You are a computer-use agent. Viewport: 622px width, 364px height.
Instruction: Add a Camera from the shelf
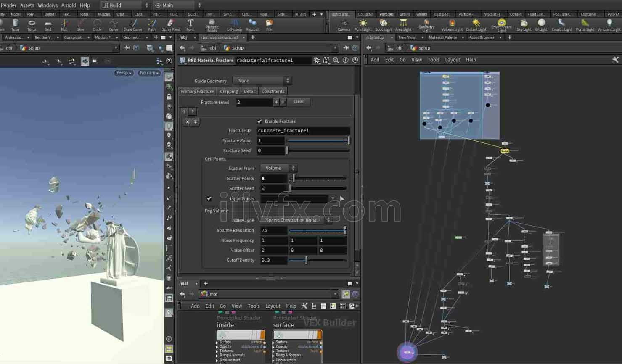(x=344, y=25)
